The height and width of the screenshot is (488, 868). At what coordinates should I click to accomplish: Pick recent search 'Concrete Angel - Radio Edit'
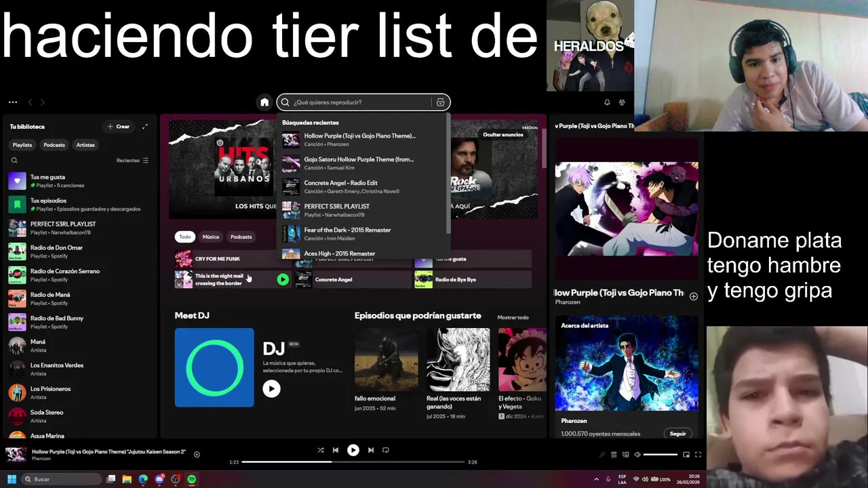(362, 187)
